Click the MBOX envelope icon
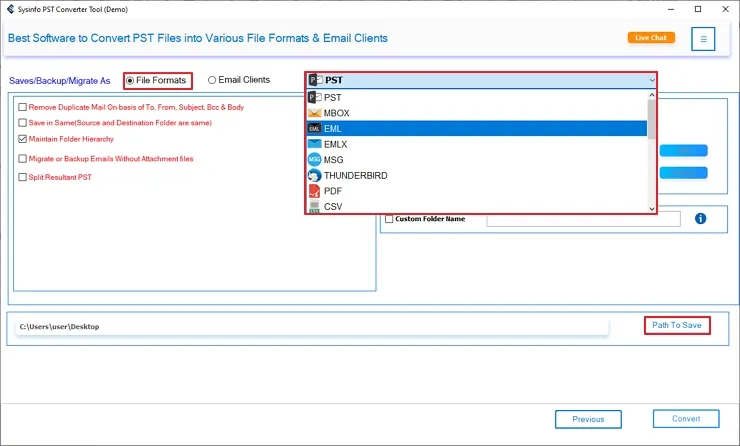The height and width of the screenshot is (446, 740). pyautogui.click(x=314, y=113)
